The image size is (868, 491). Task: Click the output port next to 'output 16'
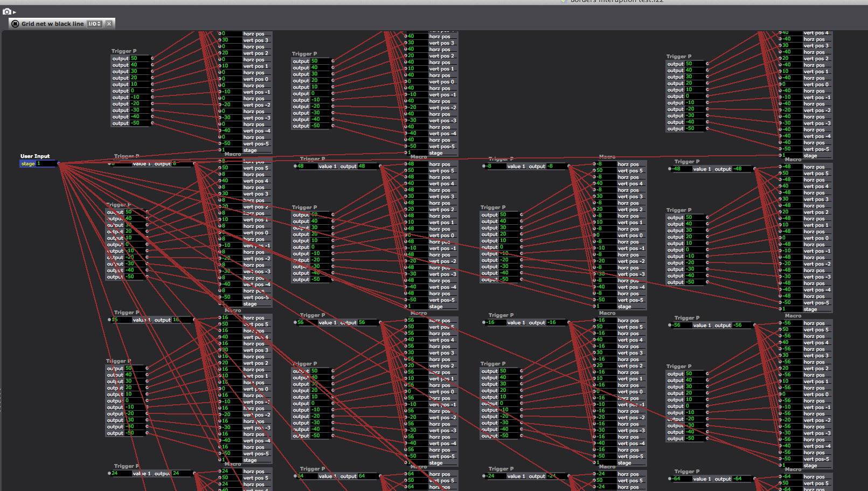[x=195, y=320]
